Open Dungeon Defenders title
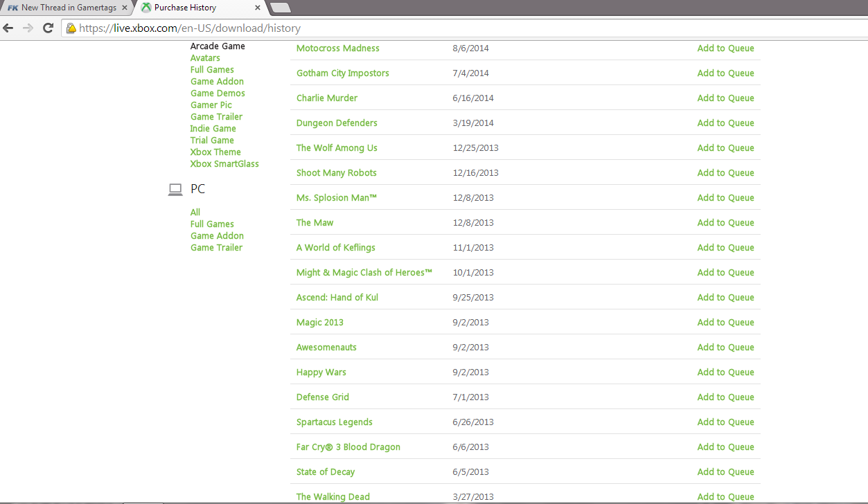 click(x=337, y=123)
